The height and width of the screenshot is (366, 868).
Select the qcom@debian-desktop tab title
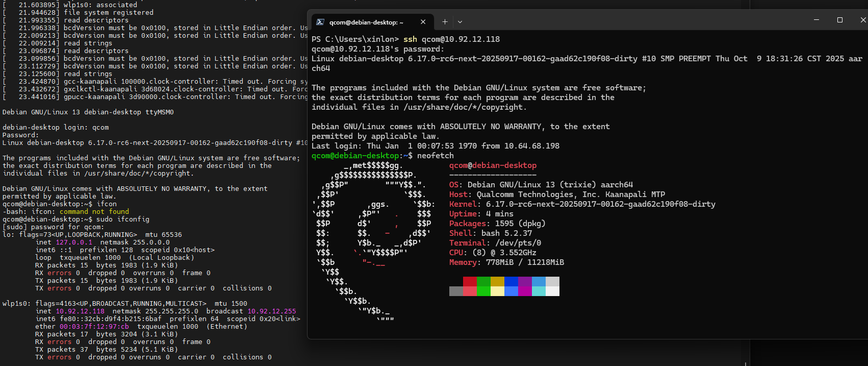tap(366, 22)
